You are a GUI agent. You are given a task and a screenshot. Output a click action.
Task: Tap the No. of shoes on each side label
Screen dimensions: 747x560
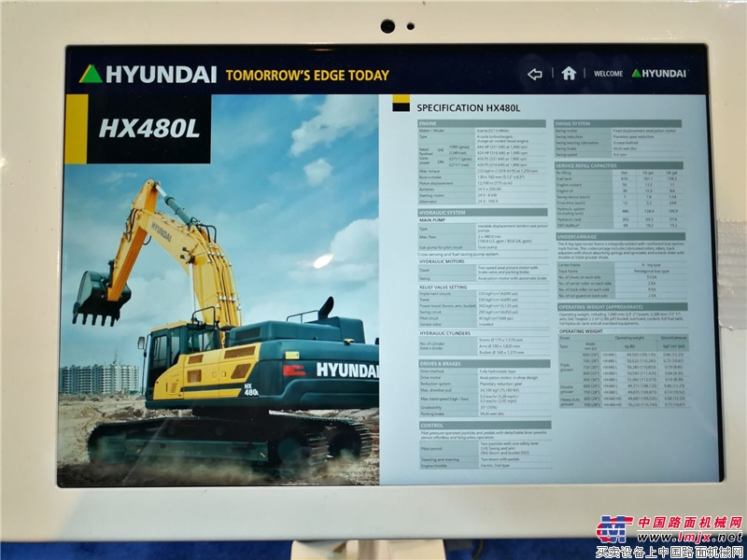point(579,277)
